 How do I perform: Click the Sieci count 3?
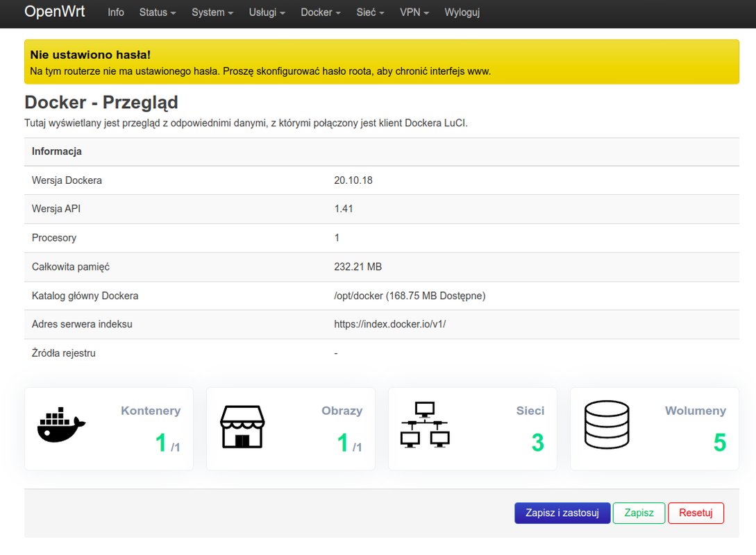click(x=537, y=443)
